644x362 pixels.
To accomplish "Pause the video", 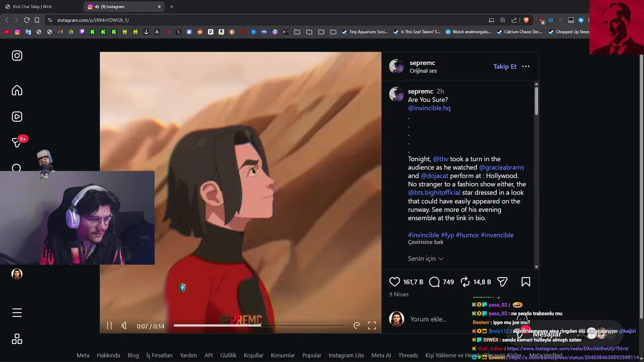I will [109, 325].
